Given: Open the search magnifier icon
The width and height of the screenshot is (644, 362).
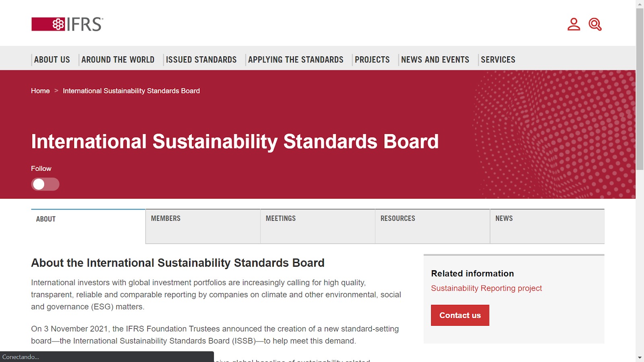Looking at the screenshot, I should pyautogui.click(x=595, y=24).
